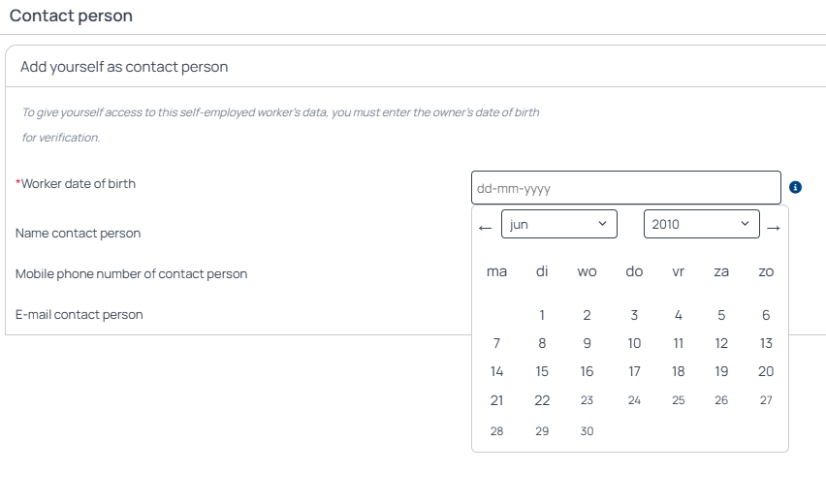The image size is (826, 504).
Task: Click the Worker date of birth input
Action: click(x=626, y=187)
